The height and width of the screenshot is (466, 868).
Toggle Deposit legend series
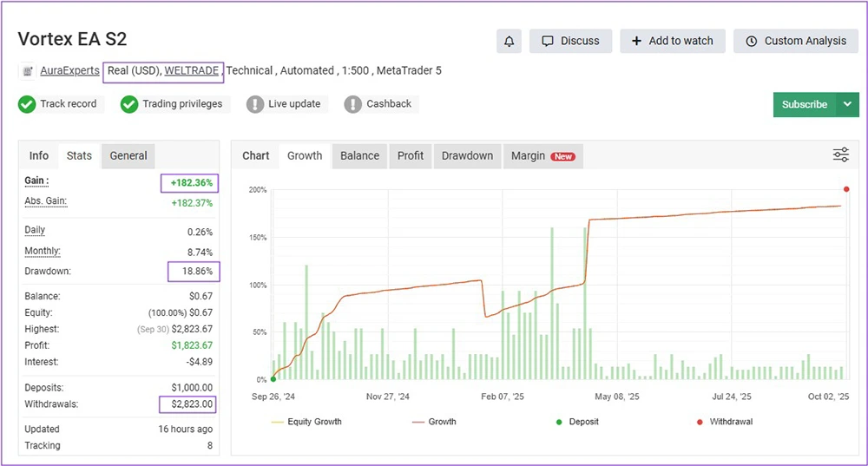click(x=577, y=422)
